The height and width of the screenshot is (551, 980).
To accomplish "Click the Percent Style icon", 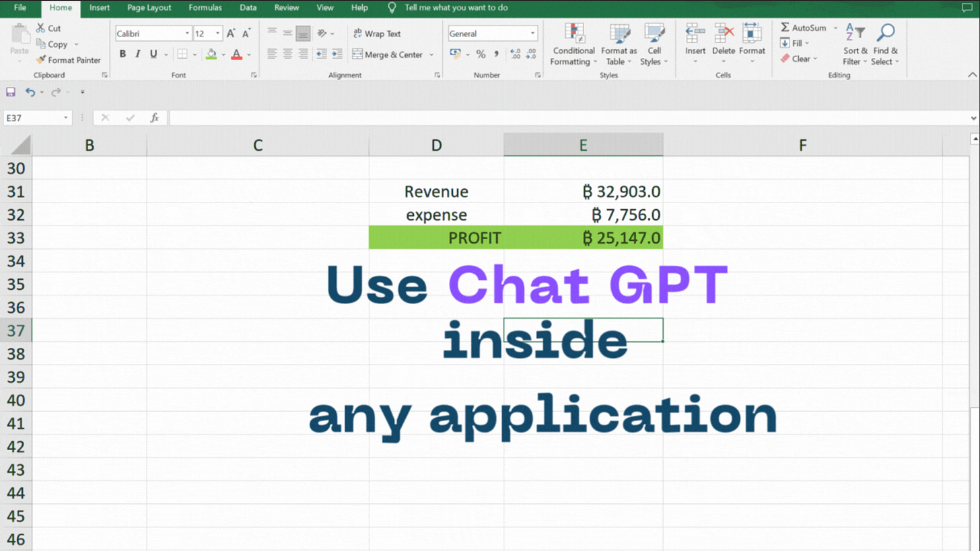I will (x=481, y=54).
